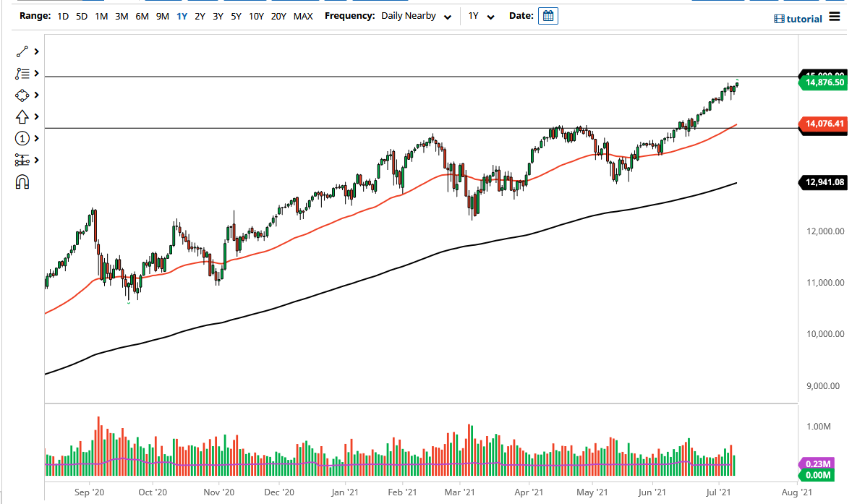Click the green 14,876.50 price label
Image resolution: width=852 pixels, height=504 pixels.
click(x=825, y=82)
